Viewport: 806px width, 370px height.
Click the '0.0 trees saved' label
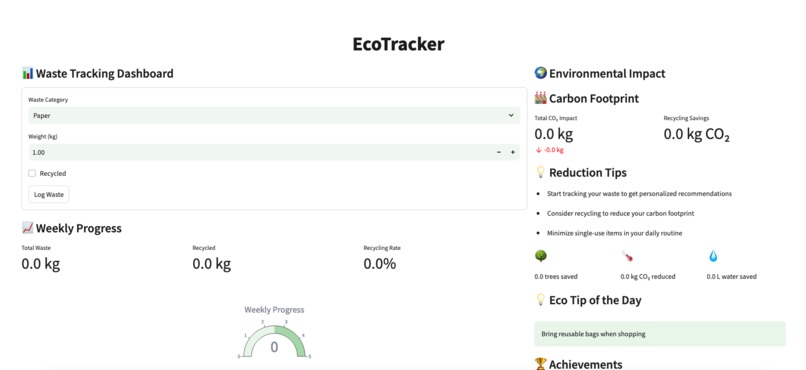[556, 276]
